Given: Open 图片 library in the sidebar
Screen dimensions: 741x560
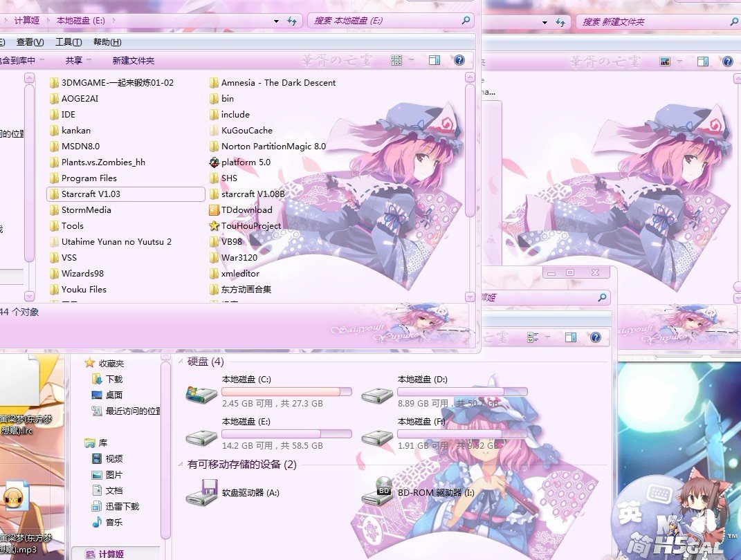Looking at the screenshot, I should coord(108,474).
